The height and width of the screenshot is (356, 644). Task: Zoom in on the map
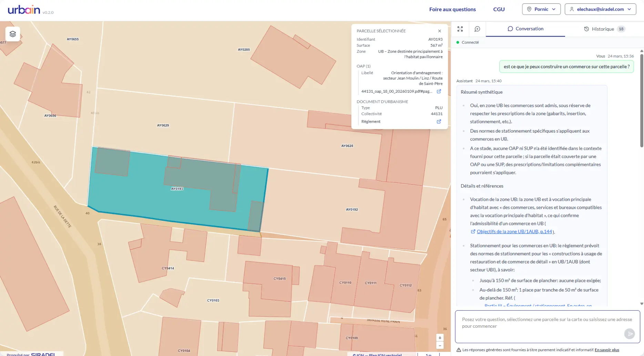tap(440, 338)
